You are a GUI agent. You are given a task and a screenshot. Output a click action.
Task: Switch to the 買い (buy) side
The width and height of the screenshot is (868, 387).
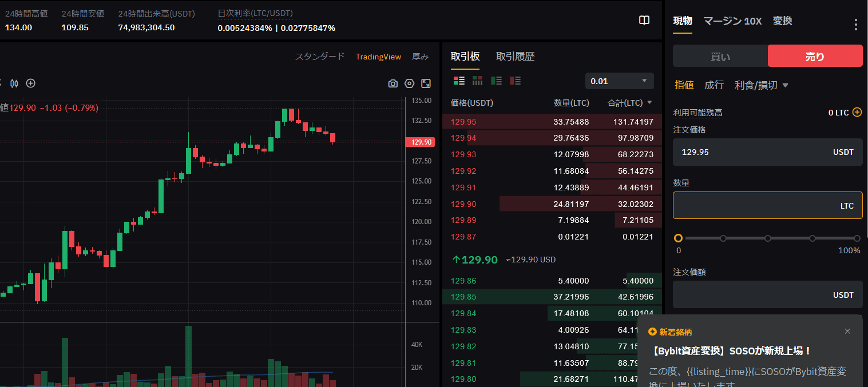point(720,56)
